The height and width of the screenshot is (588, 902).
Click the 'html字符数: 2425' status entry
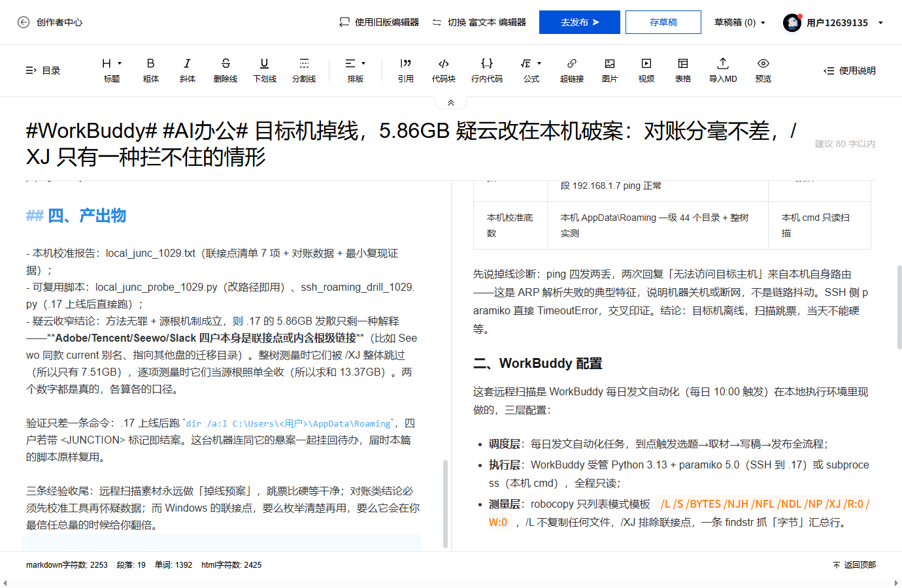[231, 565]
